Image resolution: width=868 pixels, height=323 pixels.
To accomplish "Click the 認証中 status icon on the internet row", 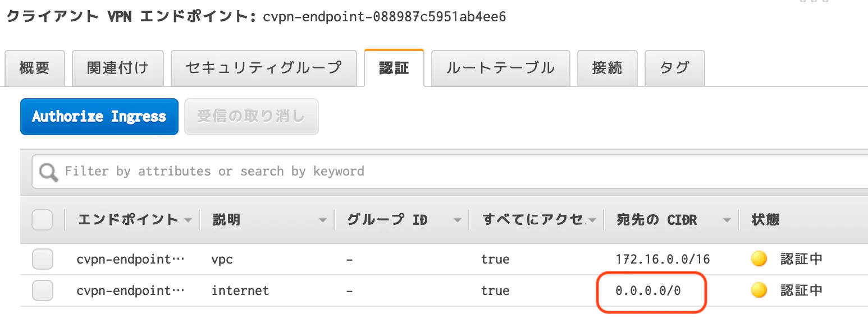I will (759, 290).
